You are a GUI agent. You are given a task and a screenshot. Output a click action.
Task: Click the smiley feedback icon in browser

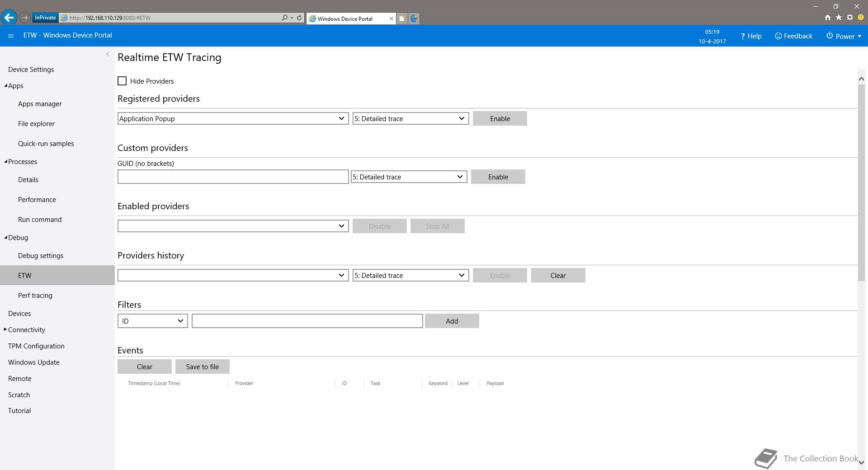[x=861, y=18]
